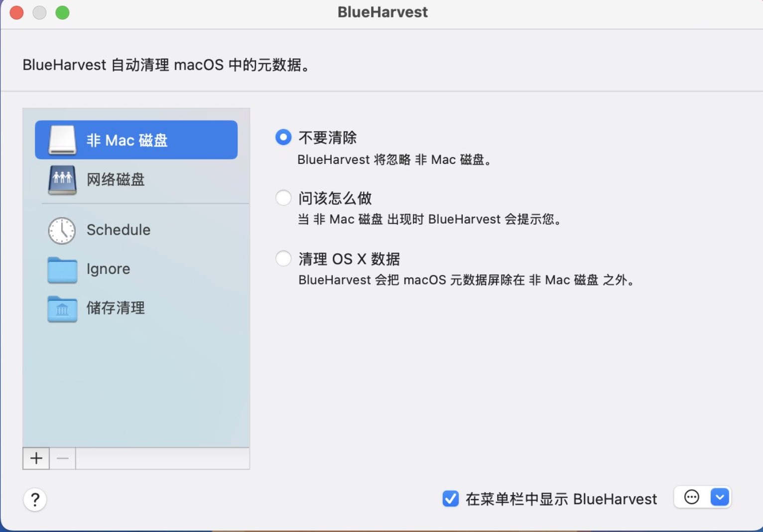Minimize the window with the gray button
Image resolution: width=763 pixels, height=532 pixels.
(39, 12)
